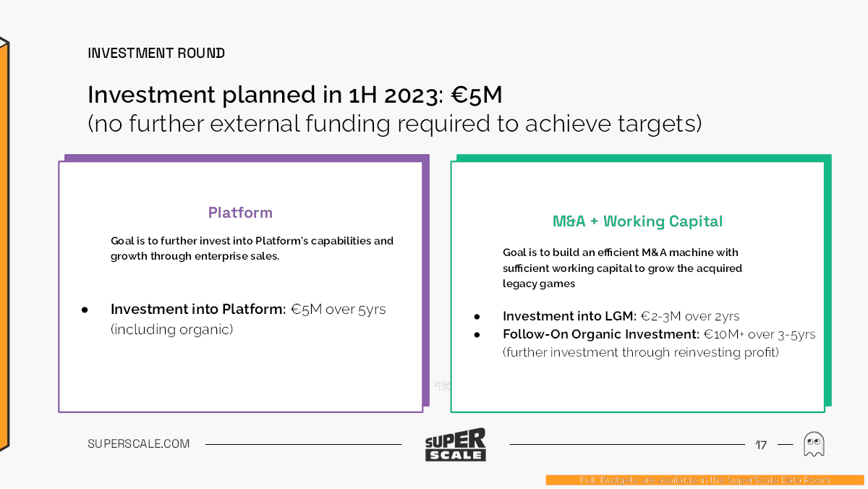Click the bullet before Follow-On Organic Investment

pyautogui.click(x=477, y=335)
